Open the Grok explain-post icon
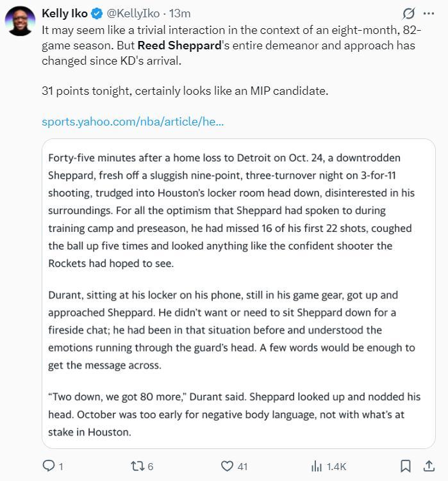The width and height of the screenshot is (448, 481). coord(408,13)
